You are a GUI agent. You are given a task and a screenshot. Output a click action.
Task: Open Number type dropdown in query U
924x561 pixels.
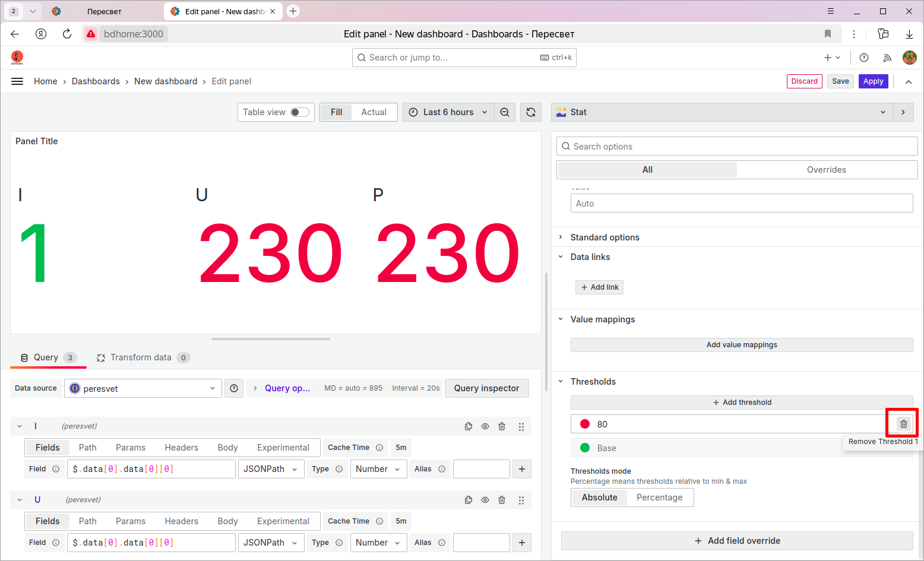click(x=379, y=543)
